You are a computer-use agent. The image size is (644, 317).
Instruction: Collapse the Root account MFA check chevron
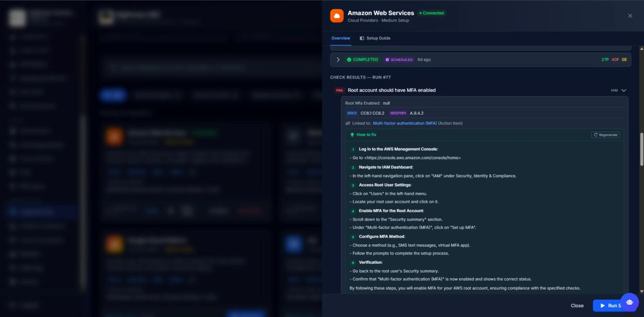click(x=624, y=90)
